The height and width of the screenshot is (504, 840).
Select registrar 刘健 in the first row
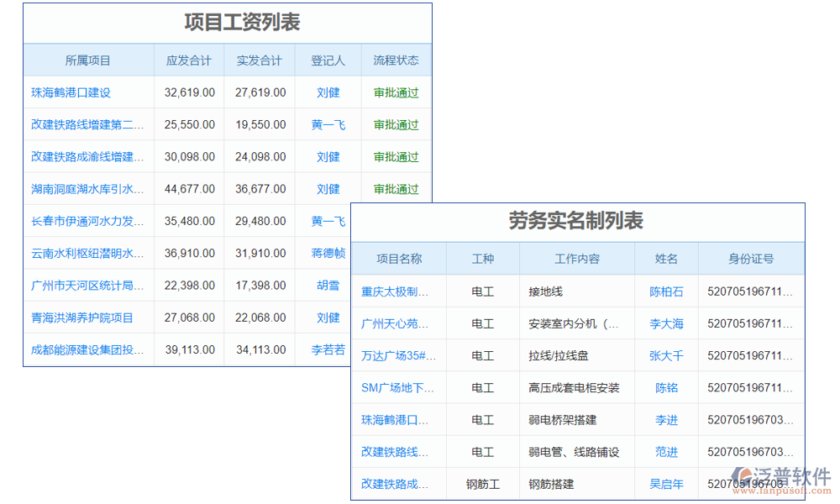pyautogui.click(x=327, y=92)
